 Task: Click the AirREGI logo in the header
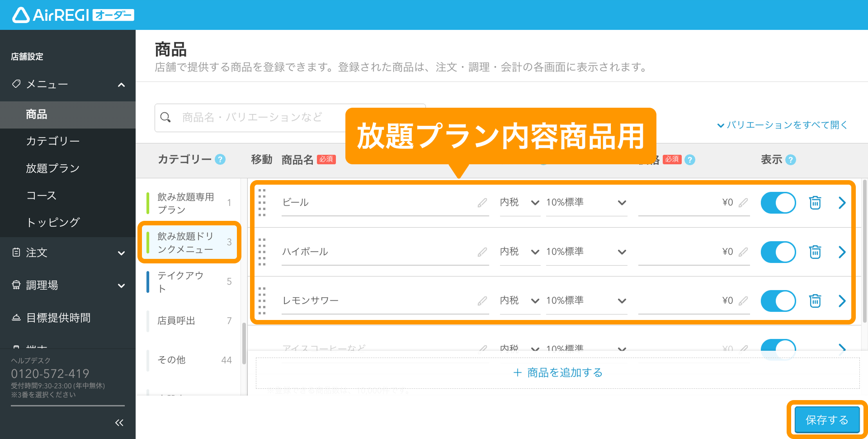tap(73, 15)
